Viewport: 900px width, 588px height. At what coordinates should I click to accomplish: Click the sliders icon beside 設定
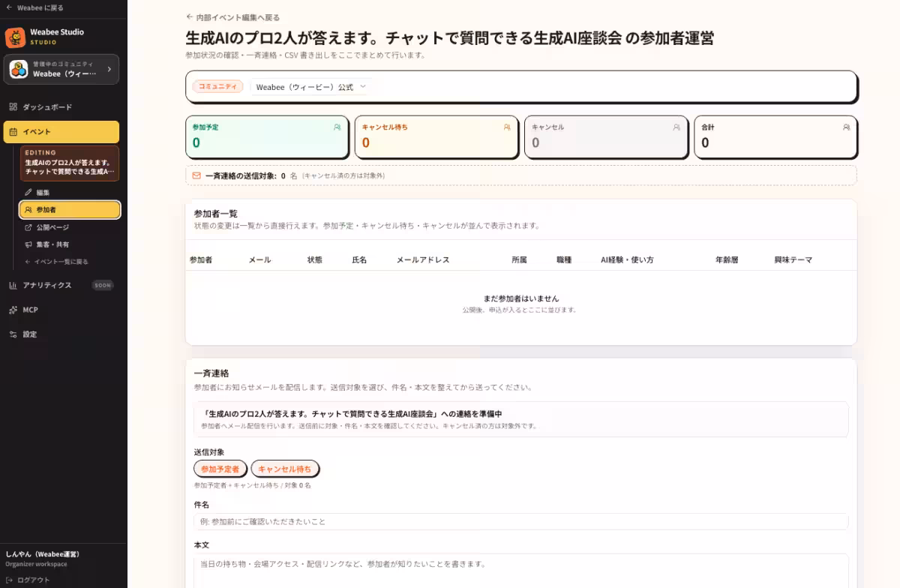[x=13, y=334]
